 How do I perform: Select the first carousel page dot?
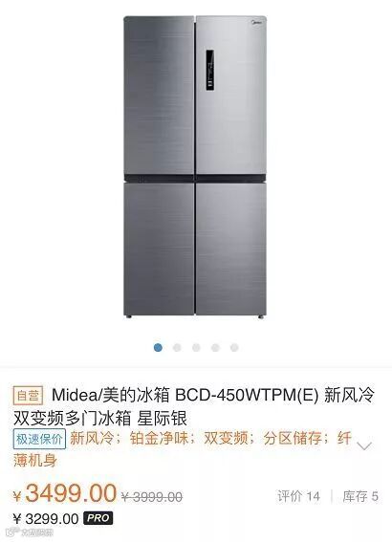158,347
